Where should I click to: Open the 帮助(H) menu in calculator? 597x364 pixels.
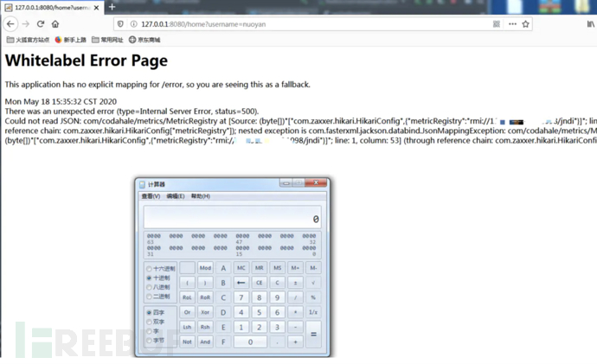[x=201, y=196]
